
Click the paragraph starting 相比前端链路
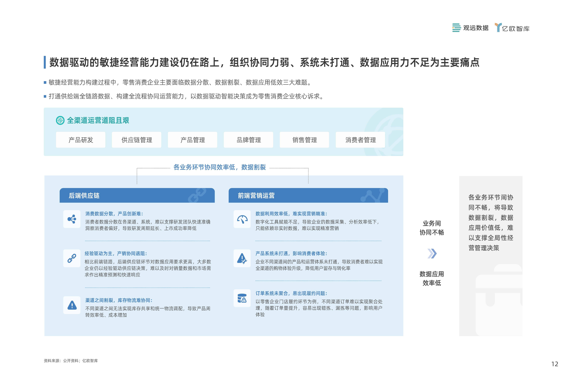[x=148, y=268]
